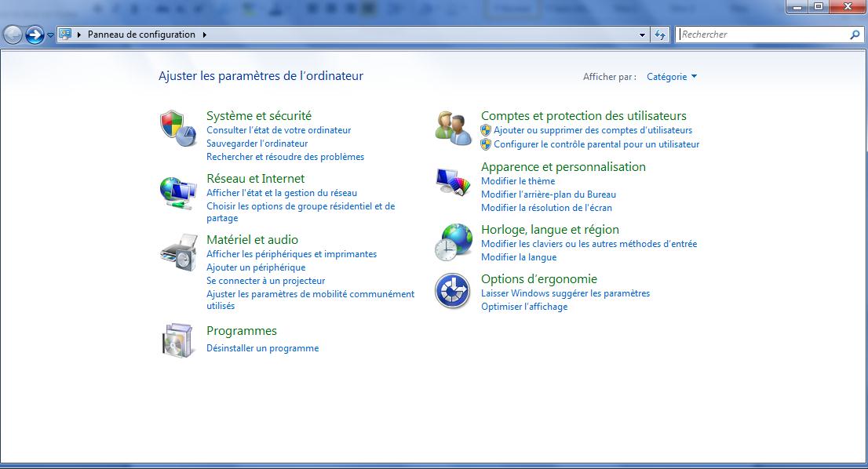Open Modifier le thème link
The image size is (868, 469).
pos(517,181)
